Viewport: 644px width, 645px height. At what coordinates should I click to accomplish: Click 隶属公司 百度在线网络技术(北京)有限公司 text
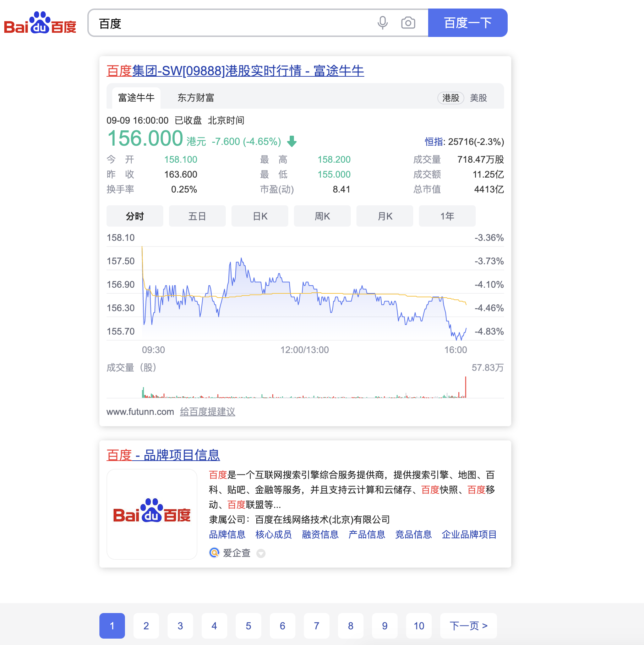[x=299, y=520]
